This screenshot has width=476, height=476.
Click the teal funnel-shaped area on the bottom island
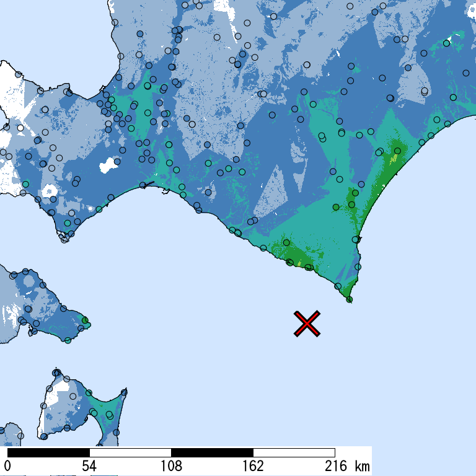108,416
